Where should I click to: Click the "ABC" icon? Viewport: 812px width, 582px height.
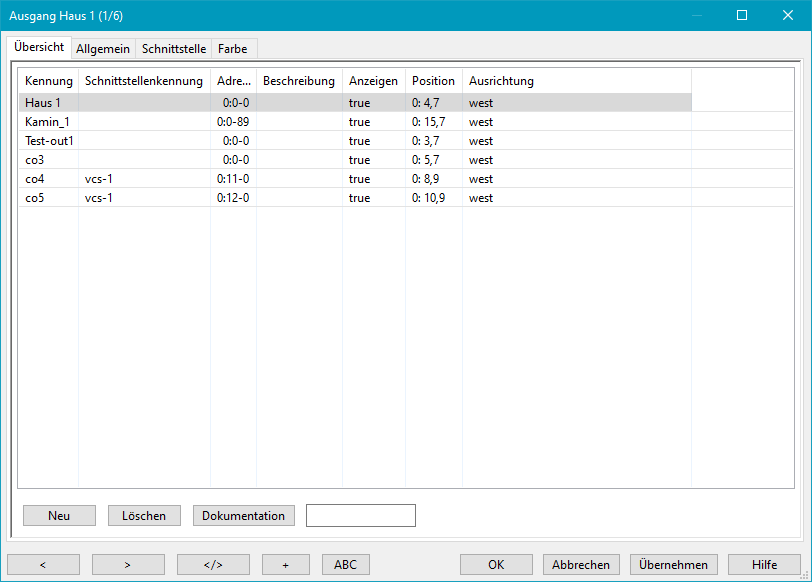(x=345, y=564)
